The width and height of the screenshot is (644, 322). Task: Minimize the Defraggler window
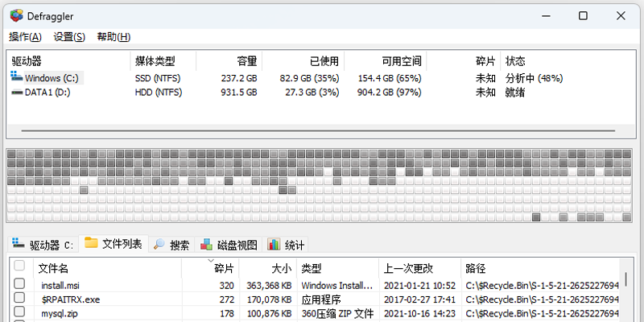[546, 16]
